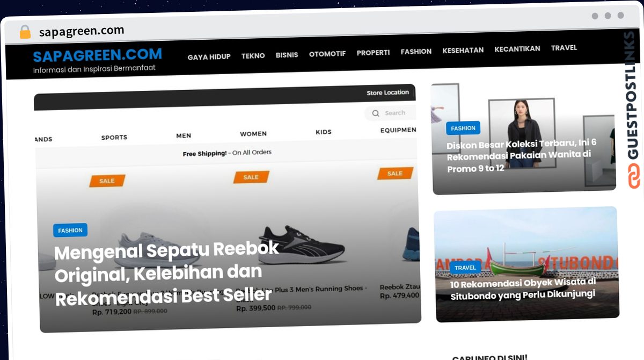Open the Otomotif menu

coord(327,54)
